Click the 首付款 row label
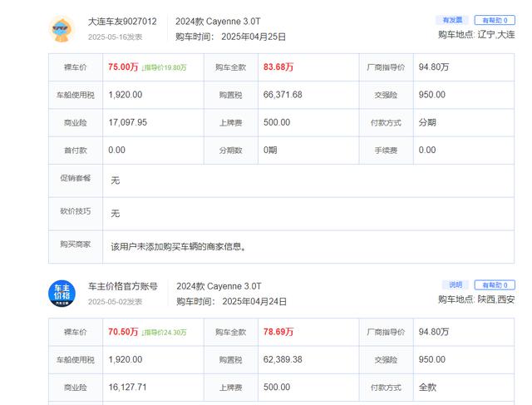The width and height of the screenshot is (532, 405). click(76, 151)
